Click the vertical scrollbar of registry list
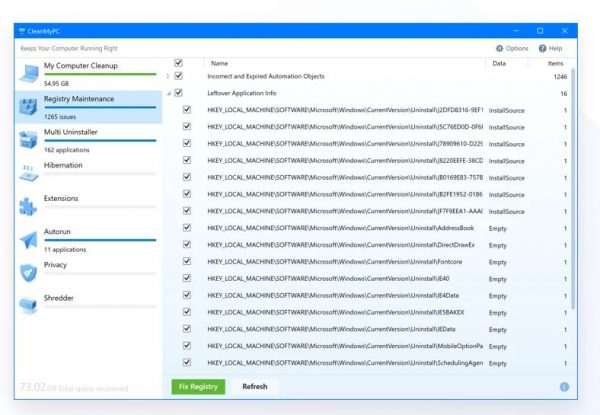 [573, 189]
